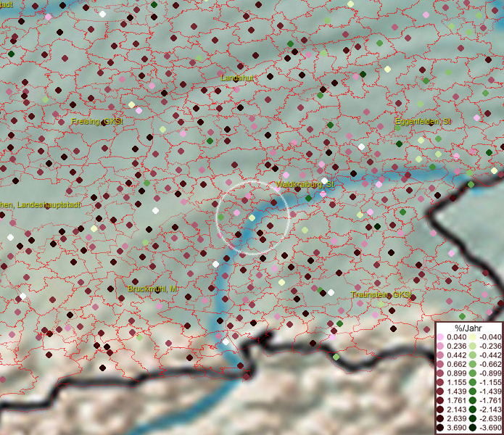Click the 1.761 legend value
The image size is (504, 435).
(456, 401)
